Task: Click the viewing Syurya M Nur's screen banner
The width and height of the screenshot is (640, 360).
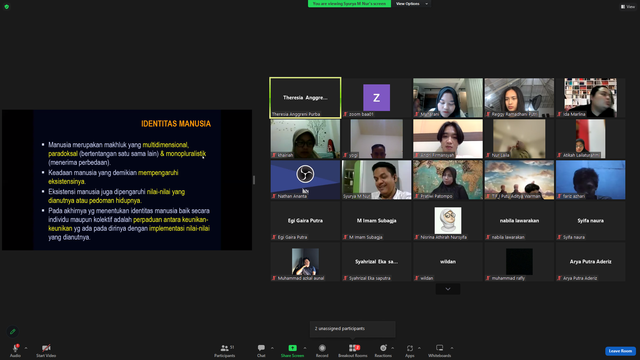Action: pyautogui.click(x=349, y=4)
